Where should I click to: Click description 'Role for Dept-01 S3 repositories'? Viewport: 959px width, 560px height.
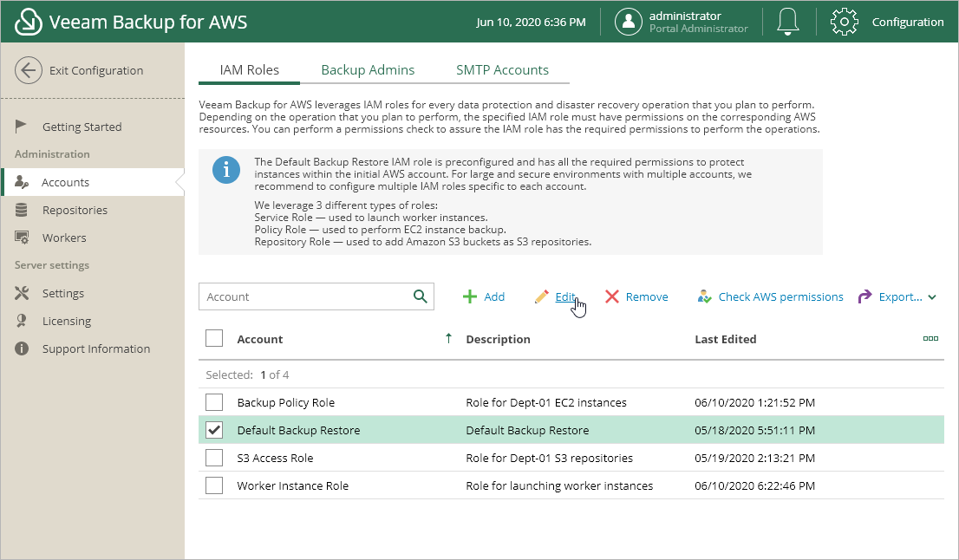(x=549, y=458)
